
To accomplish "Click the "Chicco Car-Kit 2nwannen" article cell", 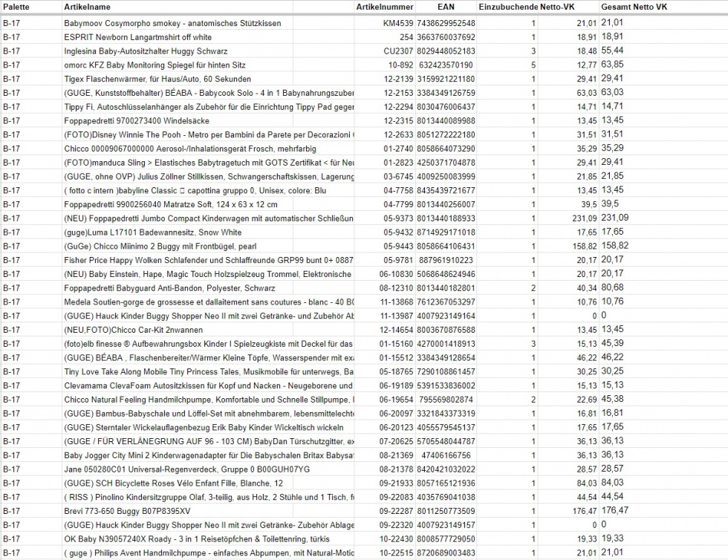I will (133, 330).
